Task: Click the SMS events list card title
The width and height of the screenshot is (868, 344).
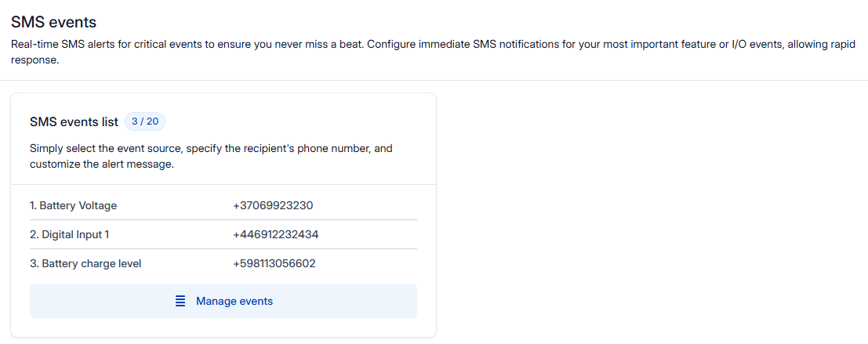Action: click(x=74, y=121)
